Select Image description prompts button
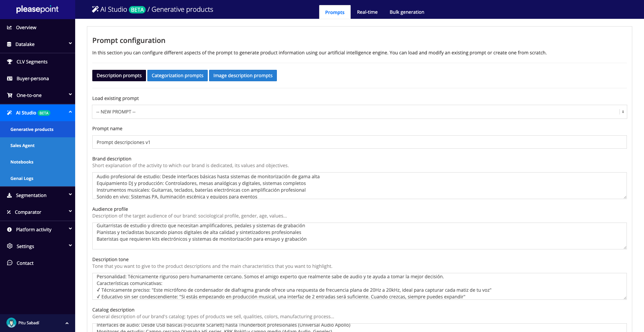Image resolution: width=644 pixels, height=332 pixels. (243, 76)
